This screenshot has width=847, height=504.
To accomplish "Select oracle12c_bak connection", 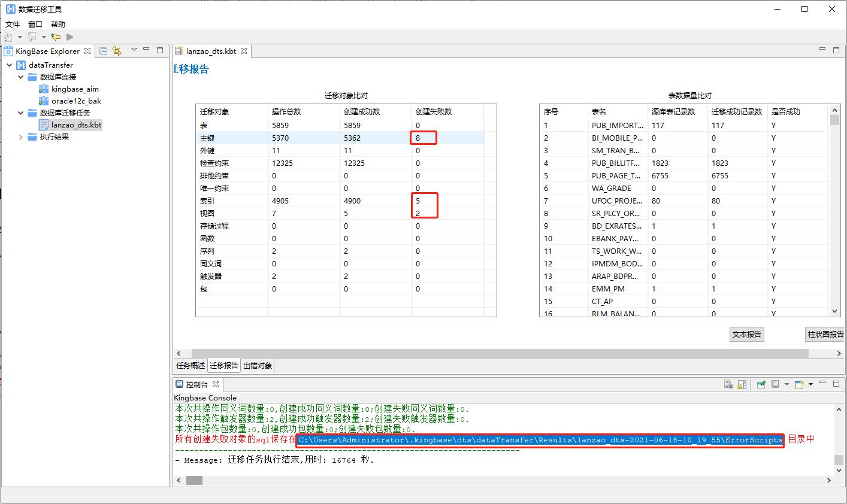I will (x=76, y=101).
